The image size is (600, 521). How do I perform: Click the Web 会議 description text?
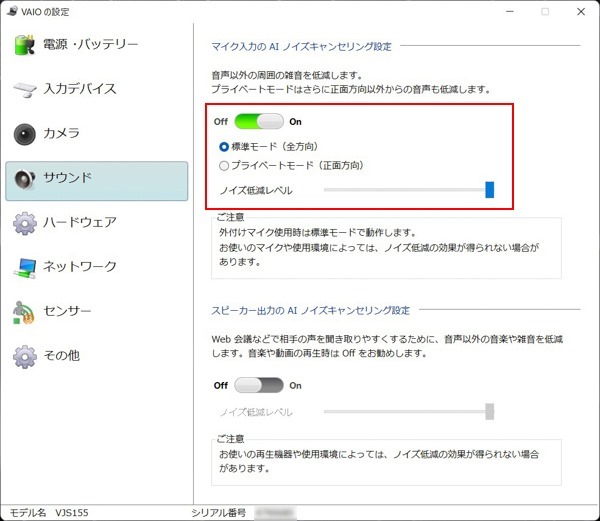coord(387,346)
